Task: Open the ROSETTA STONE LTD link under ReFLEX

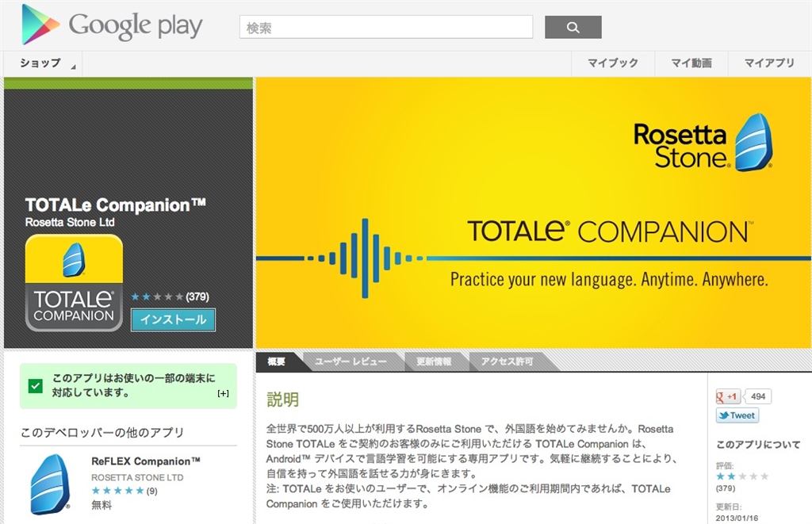Action: (137, 477)
